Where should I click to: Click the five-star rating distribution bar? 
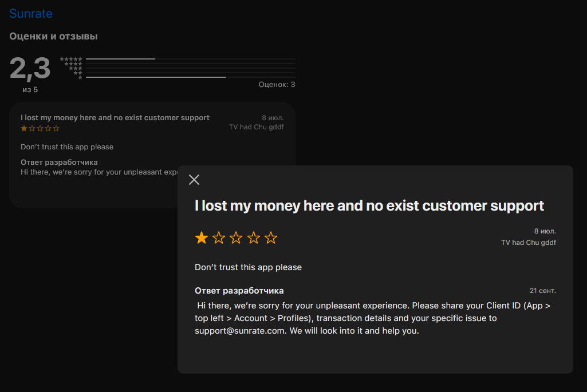(x=191, y=59)
